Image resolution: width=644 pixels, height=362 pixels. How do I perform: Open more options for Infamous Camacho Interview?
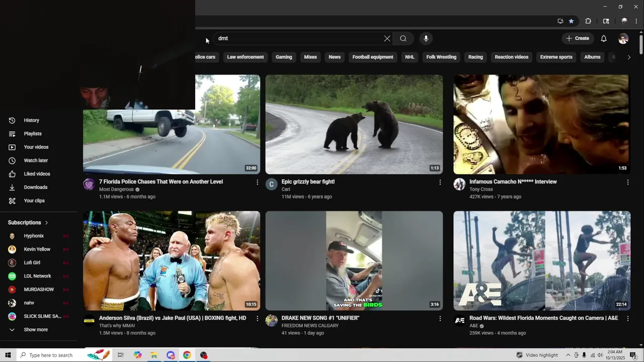(x=627, y=182)
